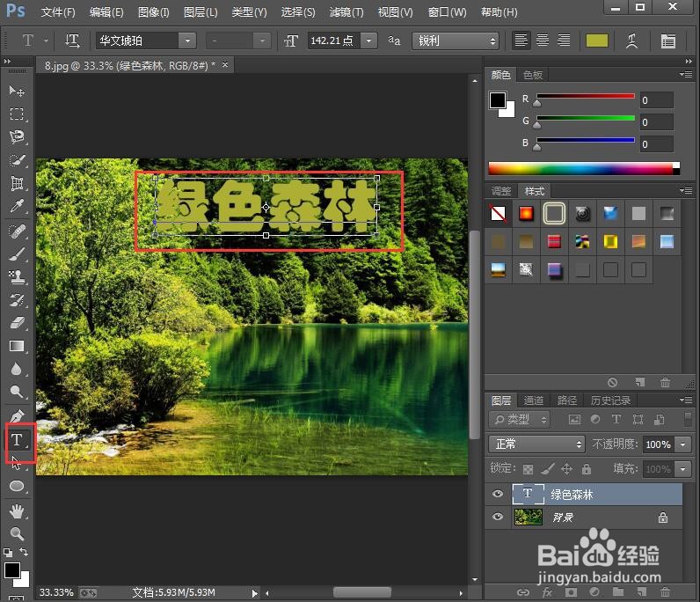Switch to the 调整 tab
The height and width of the screenshot is (602, 700).
point(501,191)
